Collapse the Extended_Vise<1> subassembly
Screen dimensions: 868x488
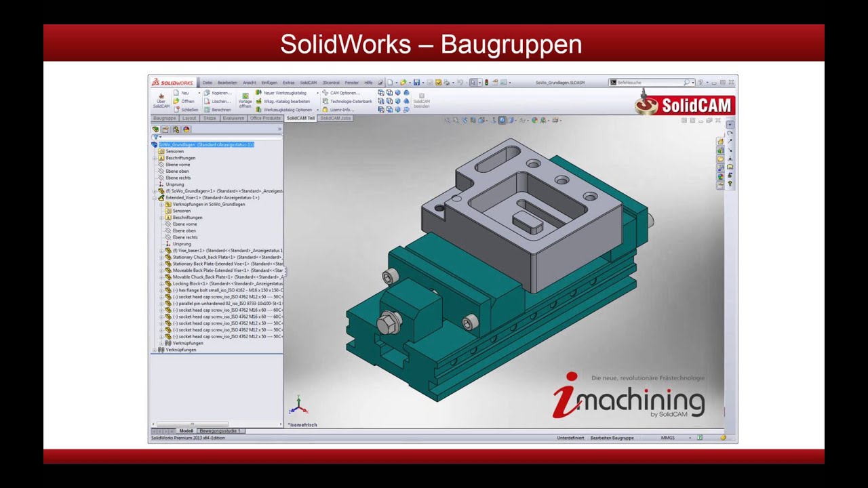tap(155, 198)
